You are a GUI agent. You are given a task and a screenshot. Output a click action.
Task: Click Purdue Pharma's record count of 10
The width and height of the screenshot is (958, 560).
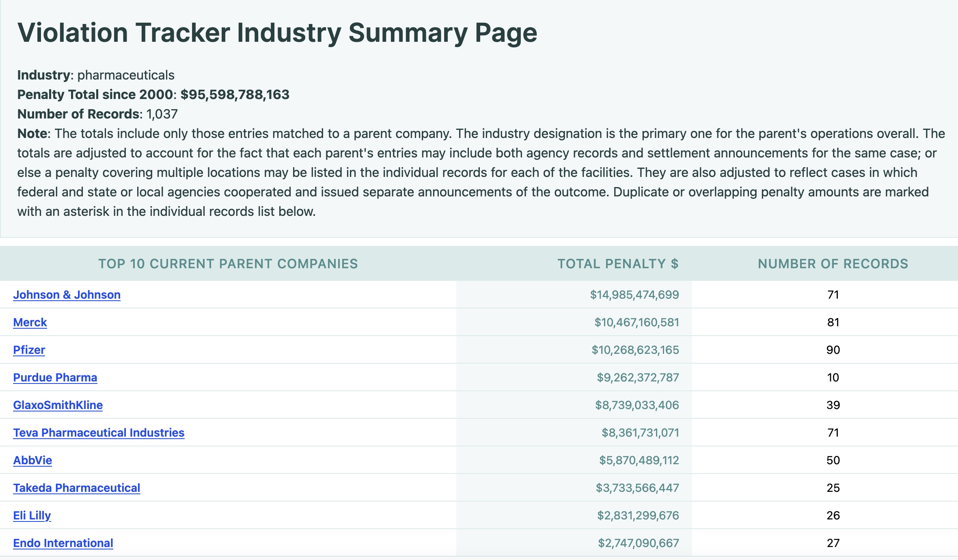click(x=833, y=377)
